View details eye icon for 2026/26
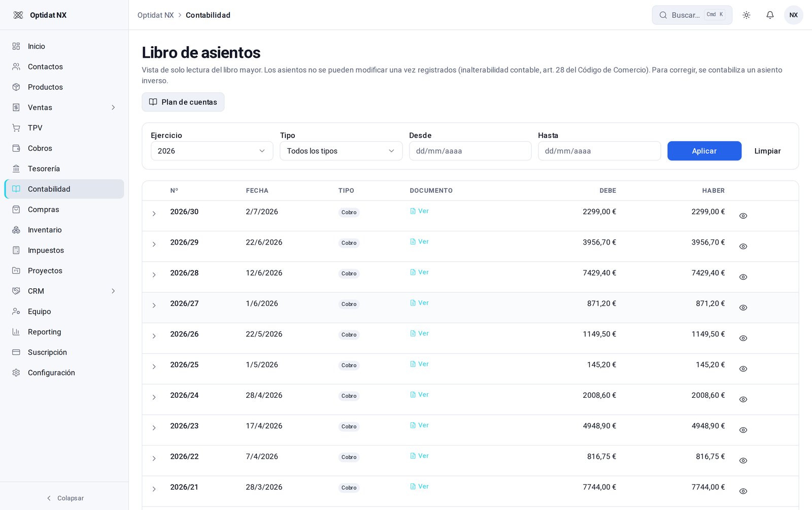Screen dimensions: 812x510 point(743,338)
